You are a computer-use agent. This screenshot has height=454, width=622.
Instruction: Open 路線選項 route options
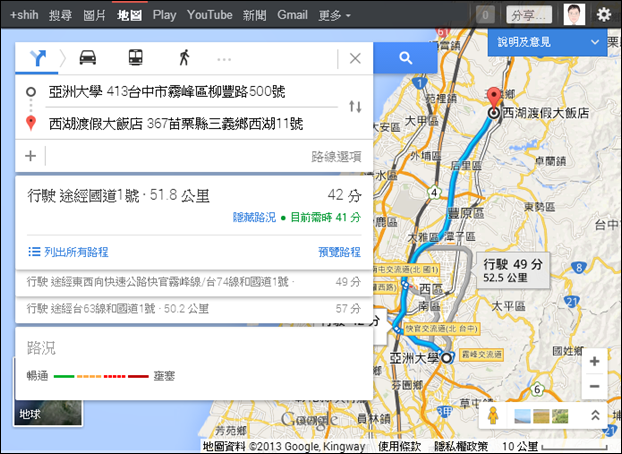pyautogui.click(x=336, y=157)
